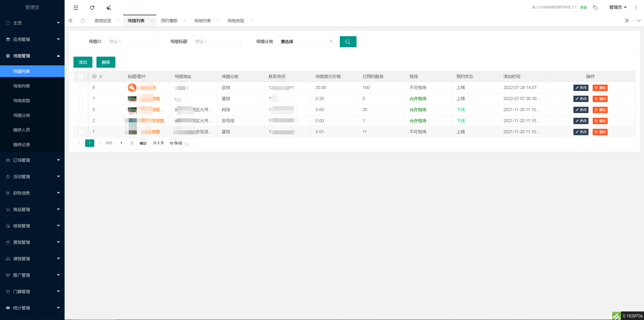Open the 场馆分类 请选择 dropdown
Viewport: 644px width, 320px height.
[x=306, y=42]
